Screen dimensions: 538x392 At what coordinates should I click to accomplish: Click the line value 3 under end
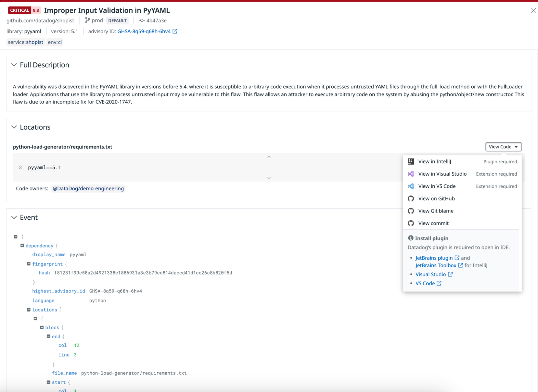click(75, 355)
